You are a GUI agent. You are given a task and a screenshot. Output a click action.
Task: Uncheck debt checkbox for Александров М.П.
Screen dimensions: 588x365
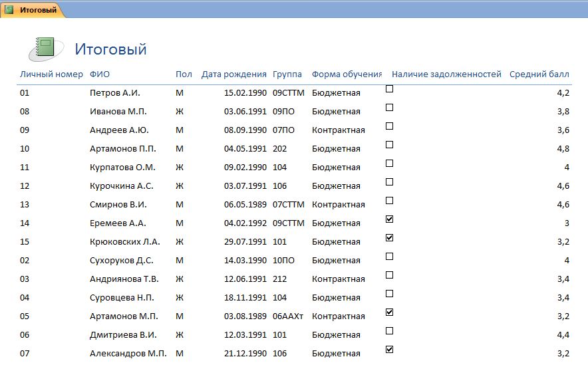pyautogui.click(x=390, y=349)
